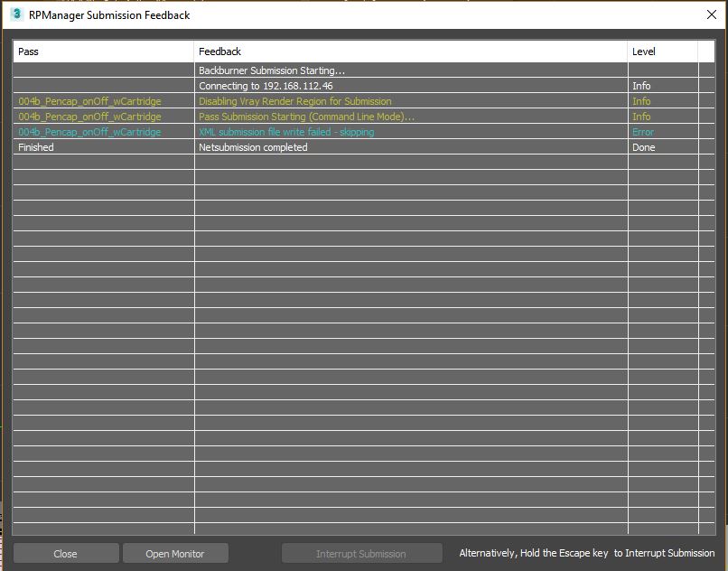Select the XML submission file write failed message
This screenshot has height=571, width=728.
[x=285, y=132]
